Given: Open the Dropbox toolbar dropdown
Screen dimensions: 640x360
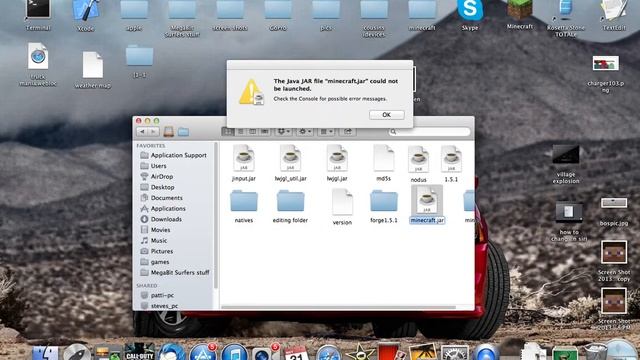Looking at the screenshot, I should coord(283,131).
